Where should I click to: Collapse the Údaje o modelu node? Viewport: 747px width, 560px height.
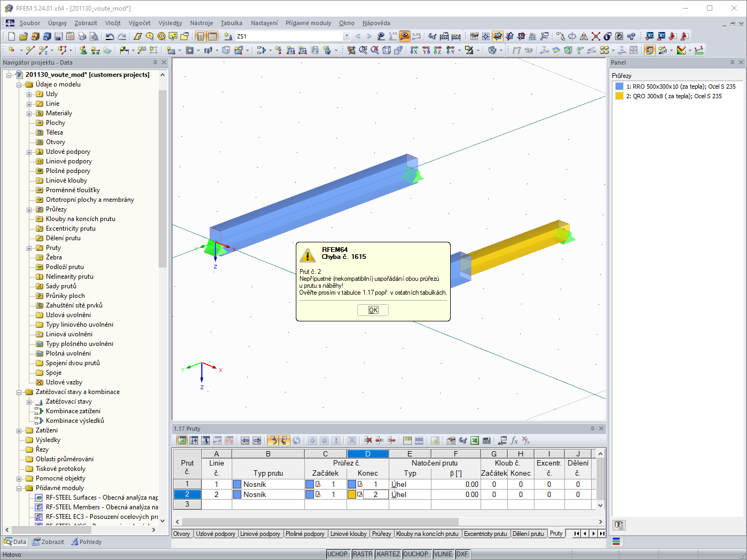coord(19,85)
